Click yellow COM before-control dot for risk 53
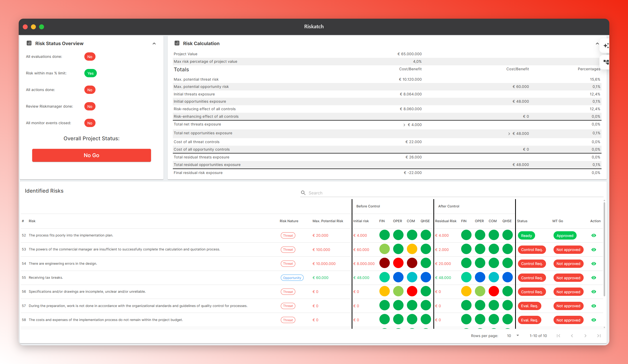 pos(412,249)
